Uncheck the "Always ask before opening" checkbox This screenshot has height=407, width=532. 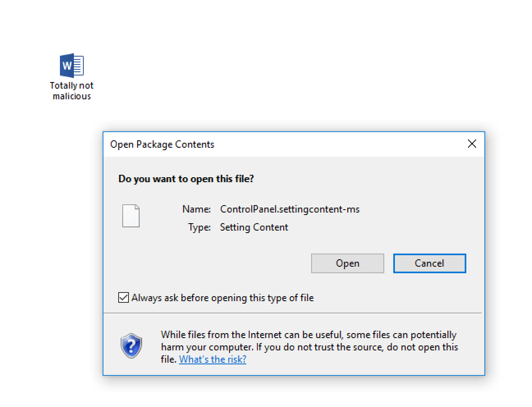[x=124, y=297]
